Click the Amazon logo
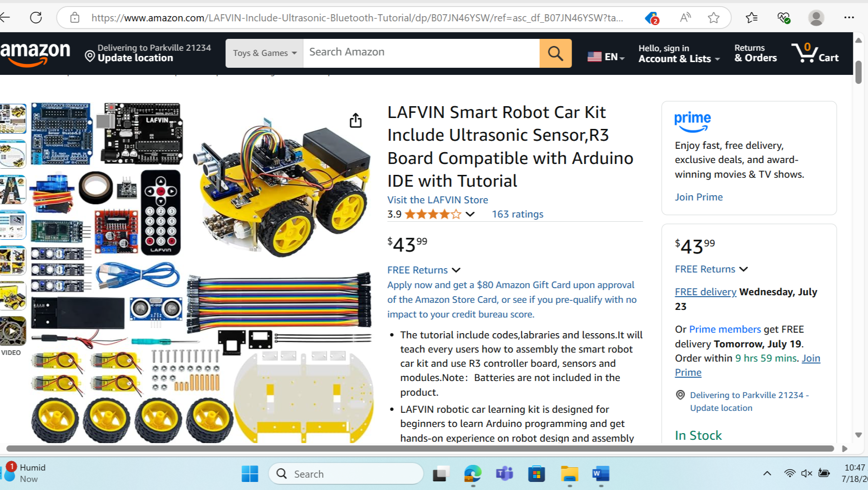Screen dimensions: 868x490 tap(35, 54)
